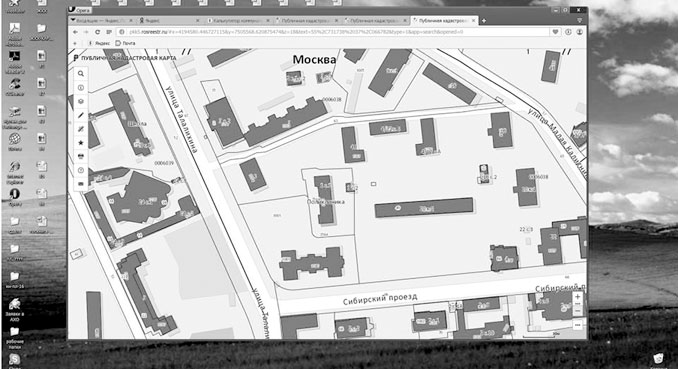Open the Почта bookmark in bookmarks bar
Image resolution: width=678 pixels, height=369 pixels.
125,43
